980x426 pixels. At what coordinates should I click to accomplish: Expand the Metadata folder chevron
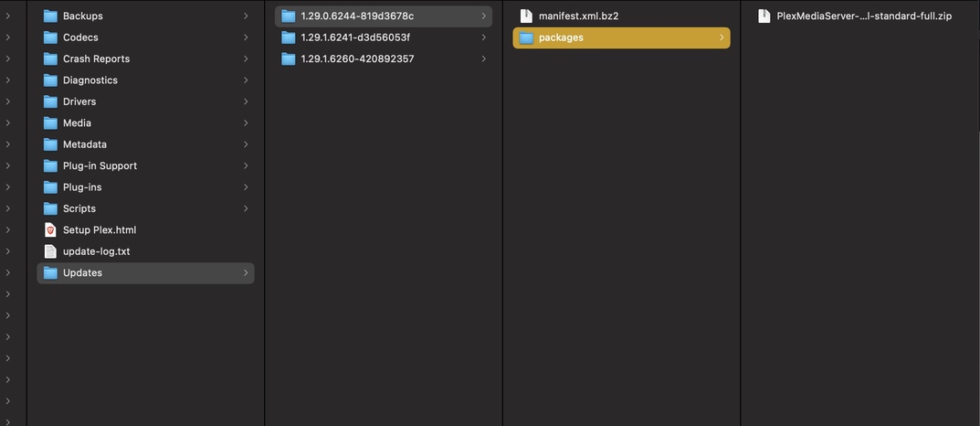tap(246, 144)
